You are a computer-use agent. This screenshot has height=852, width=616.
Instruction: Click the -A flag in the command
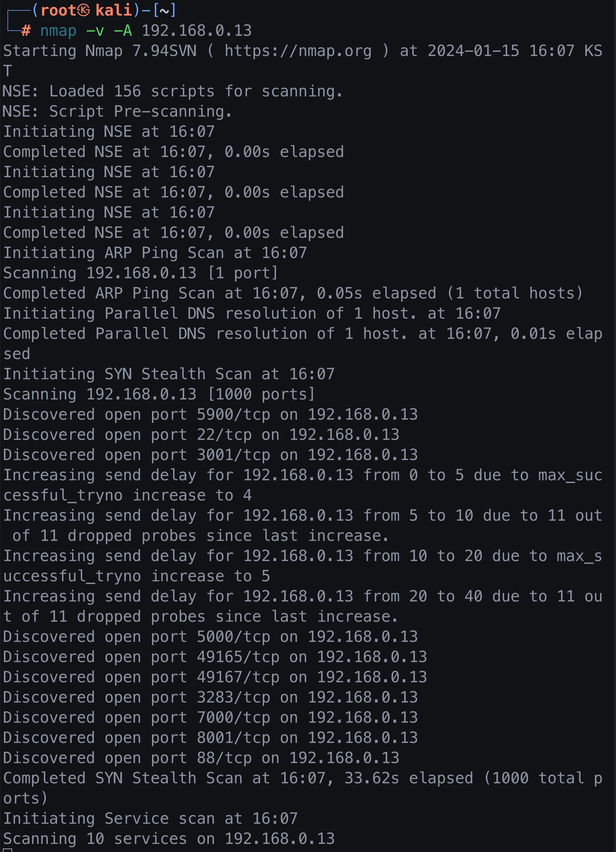(123, 31)
